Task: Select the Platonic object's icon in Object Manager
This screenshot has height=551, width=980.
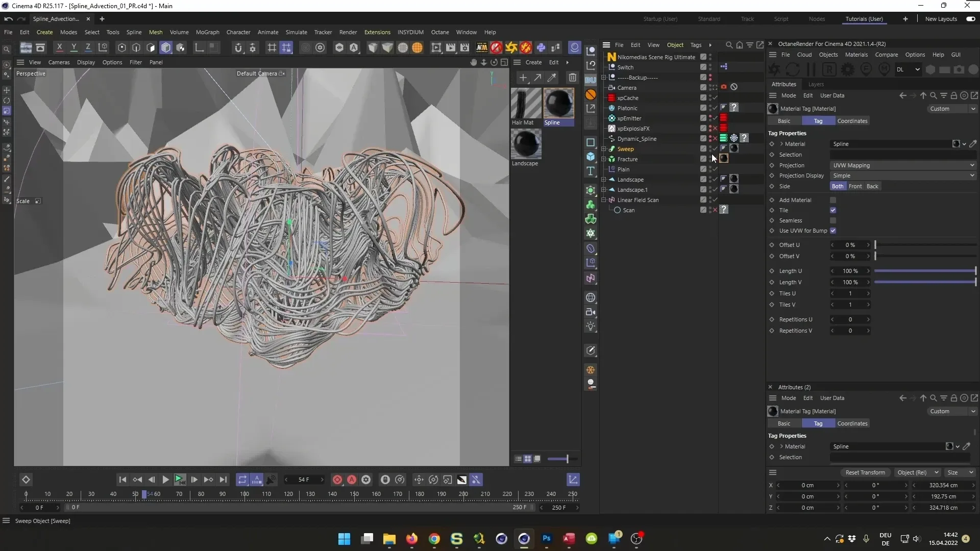Action: 612,108
